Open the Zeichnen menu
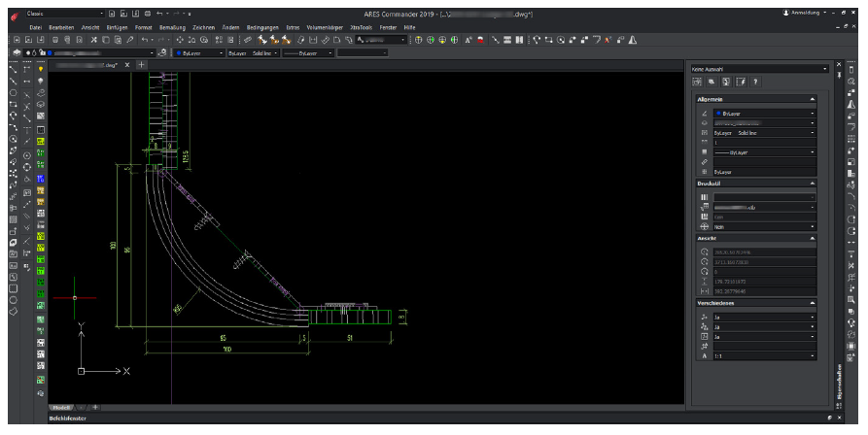The width and height of the screenshot is (868, 435). (204, 27)
